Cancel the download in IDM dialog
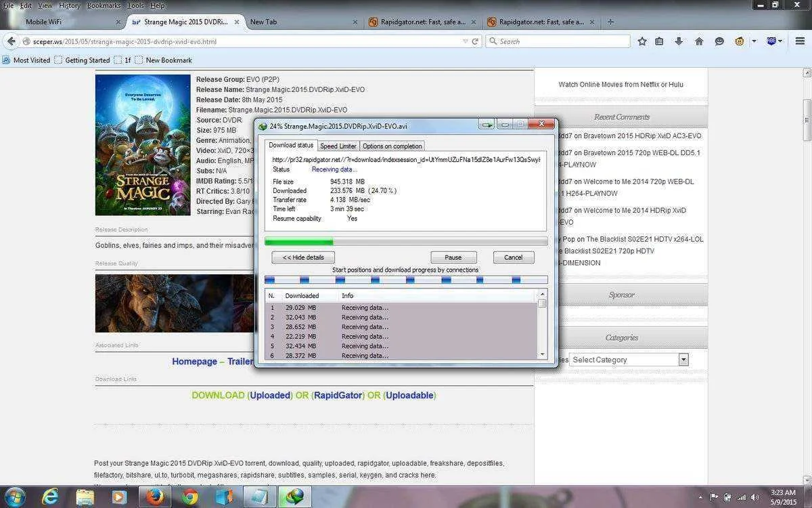 click(x=514, y=257)
